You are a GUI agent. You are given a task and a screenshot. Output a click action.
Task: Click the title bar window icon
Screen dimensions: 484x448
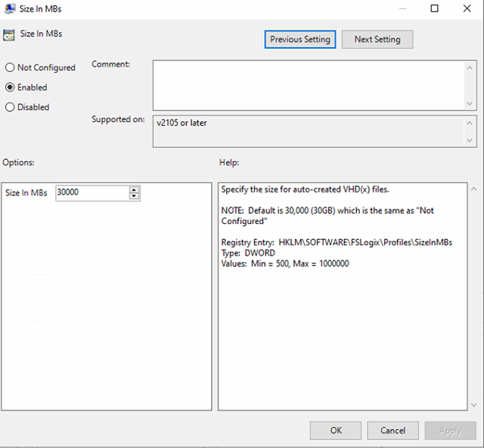click(x=8, y=9)
